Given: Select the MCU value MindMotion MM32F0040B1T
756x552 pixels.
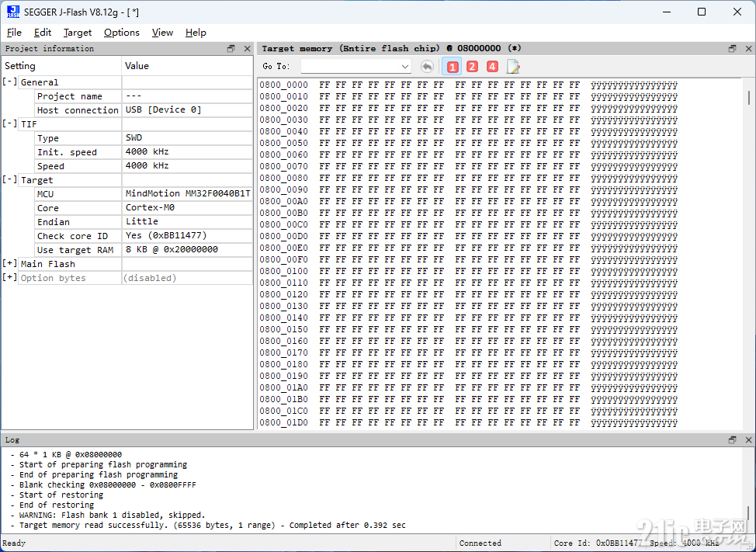Looking at the screenshot, I should pyautogui.click(x=188, y=194).
